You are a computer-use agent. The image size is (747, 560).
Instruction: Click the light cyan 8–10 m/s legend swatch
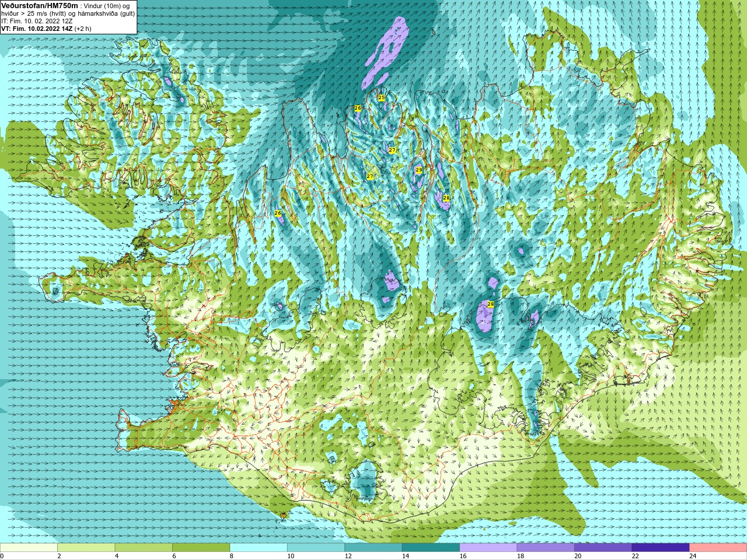click(x=259, y=548)
